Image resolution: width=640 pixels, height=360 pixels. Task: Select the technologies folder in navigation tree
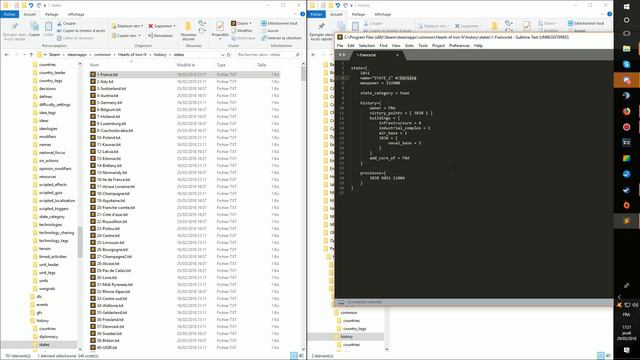[50, 224]
